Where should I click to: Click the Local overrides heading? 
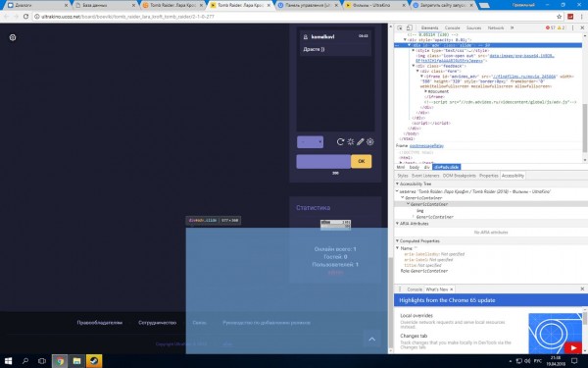pyautogui.click(x=416, y=316)
